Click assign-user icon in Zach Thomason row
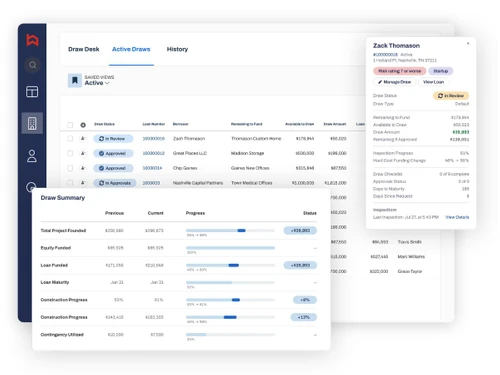The height and width of the screenshot is (375, 500). (x=83, y=138)
